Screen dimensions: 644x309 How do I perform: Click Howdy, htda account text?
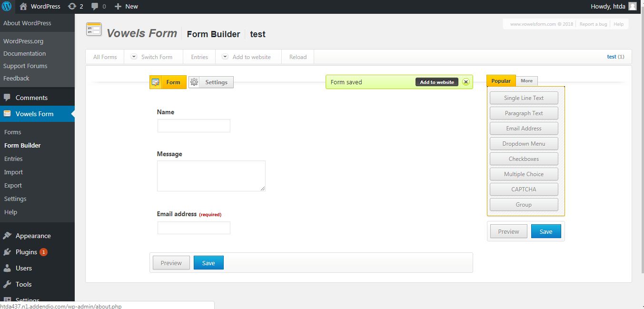coord(607,6)
